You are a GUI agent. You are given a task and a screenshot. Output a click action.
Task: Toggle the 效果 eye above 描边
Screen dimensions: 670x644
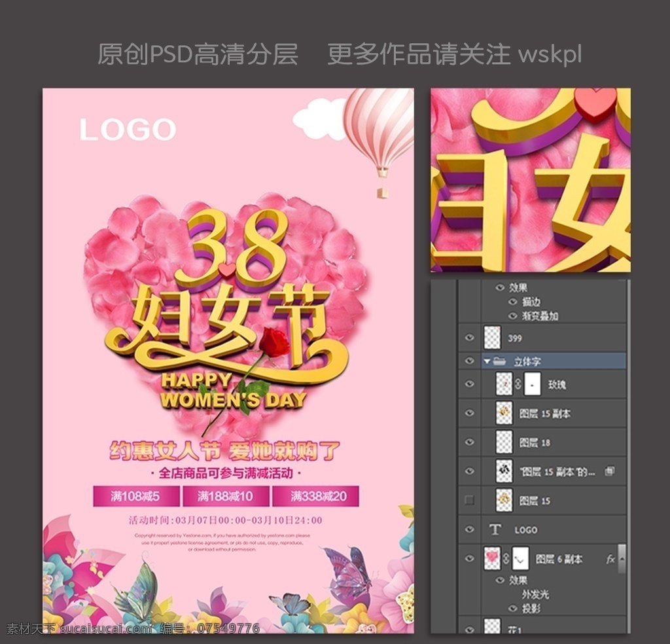[x=500, y=287]
